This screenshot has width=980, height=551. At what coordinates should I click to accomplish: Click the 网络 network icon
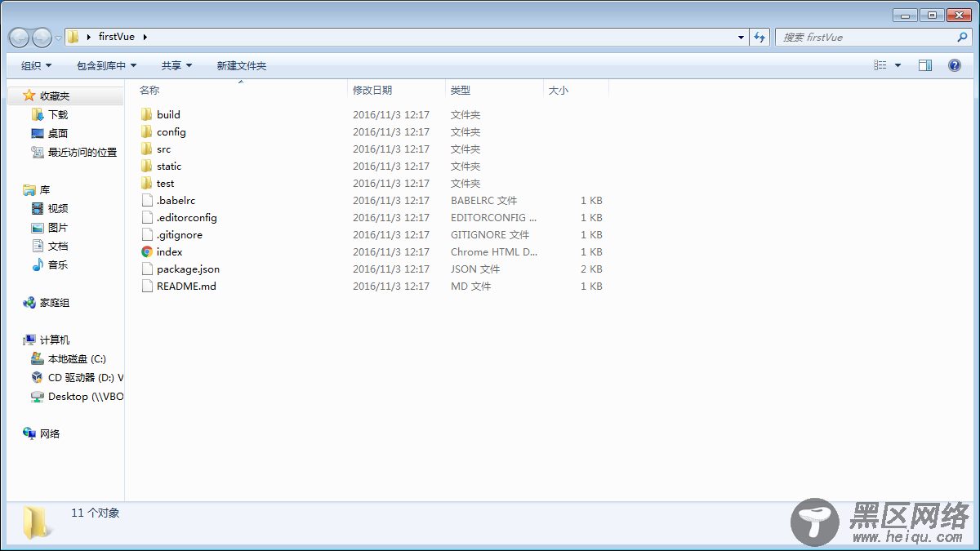[x=29, y=434]
